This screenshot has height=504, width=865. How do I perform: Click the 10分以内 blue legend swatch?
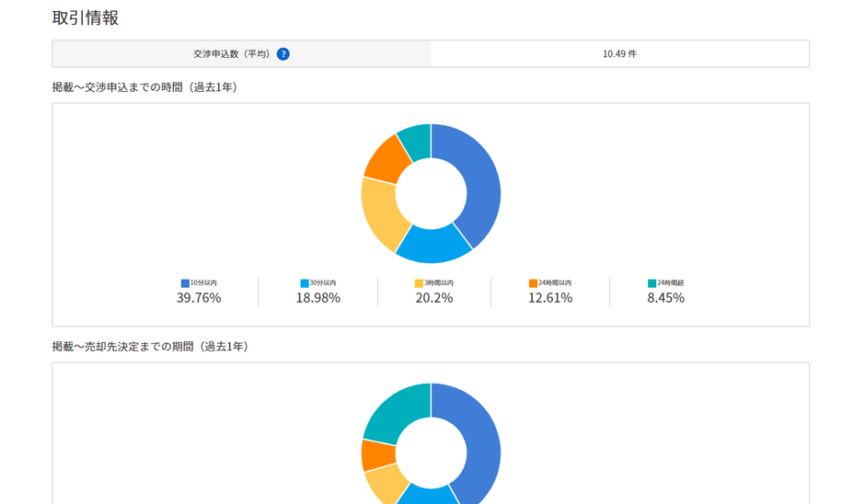pos(185,283)
